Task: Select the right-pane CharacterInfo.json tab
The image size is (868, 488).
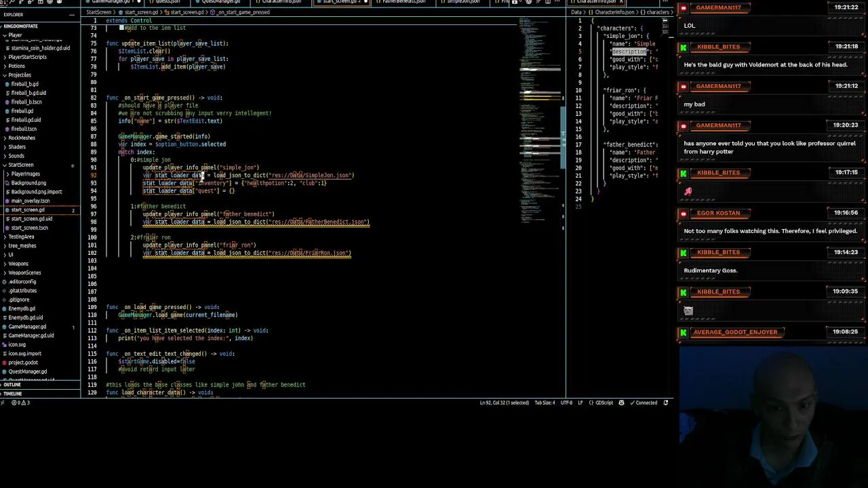Action: 595,2
